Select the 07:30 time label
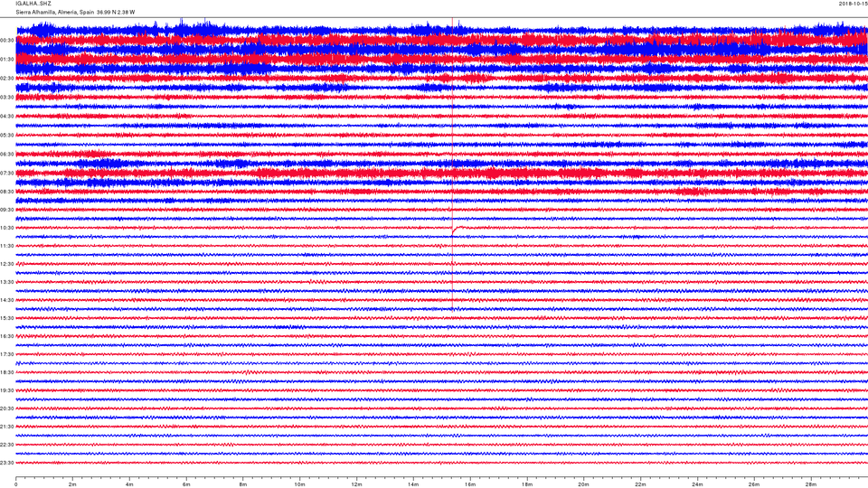This screenshot has width=868, height=488. point(7,174)
